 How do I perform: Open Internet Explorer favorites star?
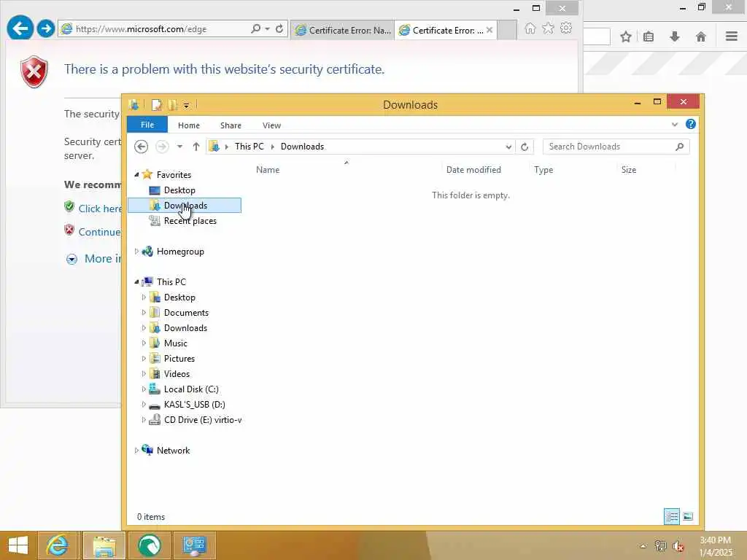(x=548, y=28)
